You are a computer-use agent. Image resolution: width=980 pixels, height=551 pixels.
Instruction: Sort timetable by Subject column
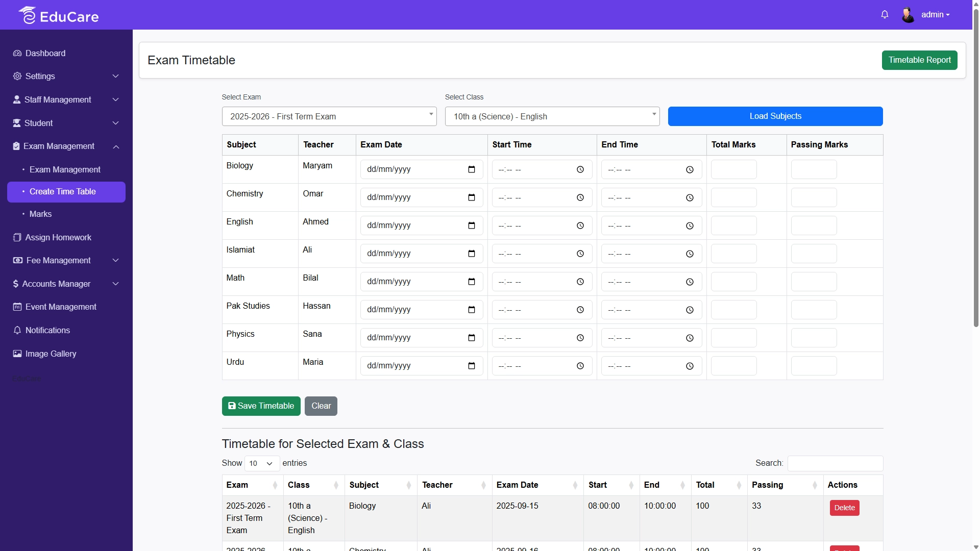tap(381, 485)
